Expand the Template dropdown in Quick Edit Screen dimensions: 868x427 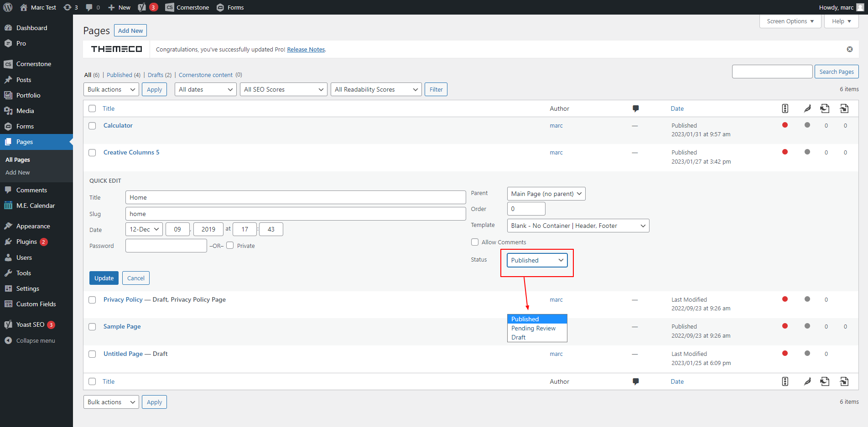(x=578, y=226)
